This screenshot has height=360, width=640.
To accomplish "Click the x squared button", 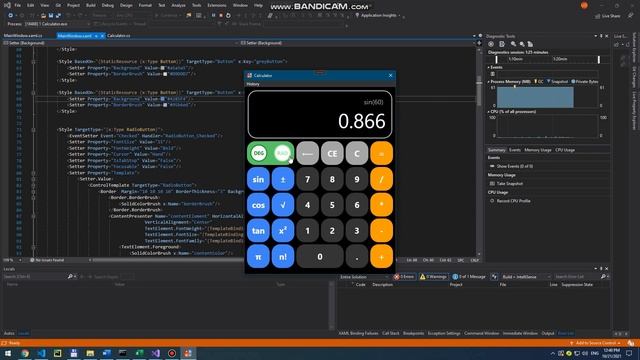I will click(283, 231).
